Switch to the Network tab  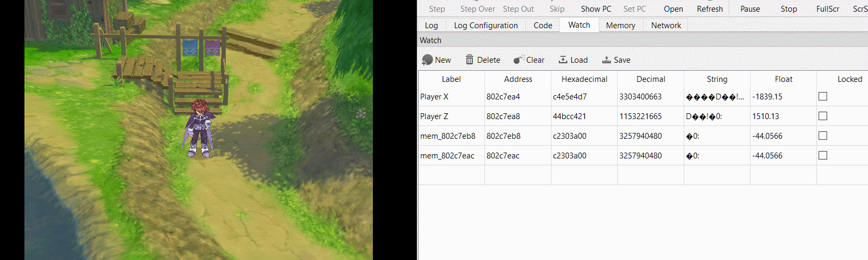point(666,26)
